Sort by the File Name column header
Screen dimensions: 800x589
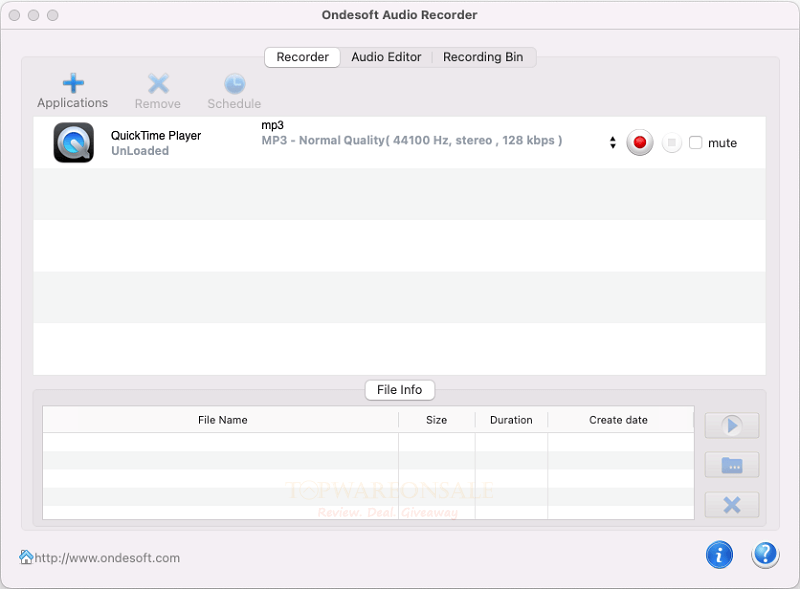(221, 420)
